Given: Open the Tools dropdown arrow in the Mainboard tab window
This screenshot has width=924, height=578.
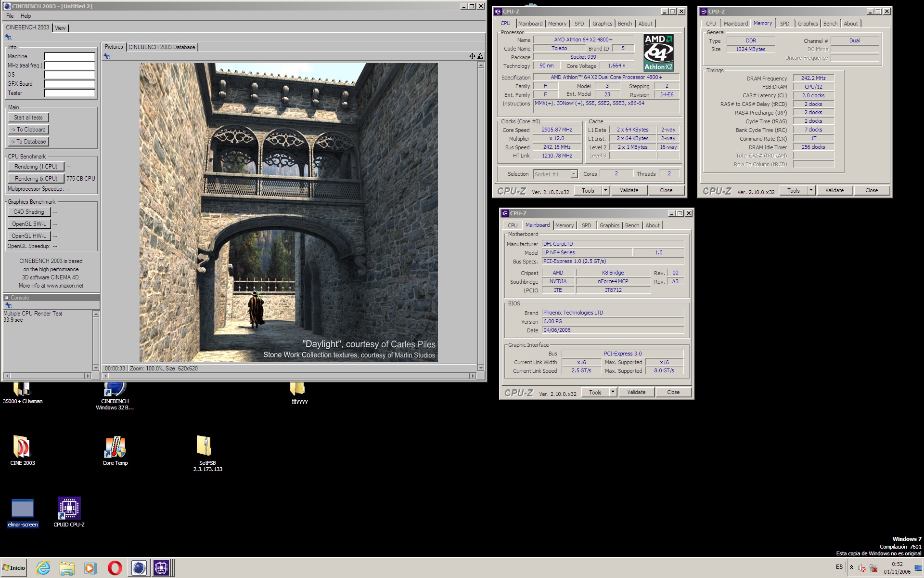Looking at the screenshot, I should 613,392.
